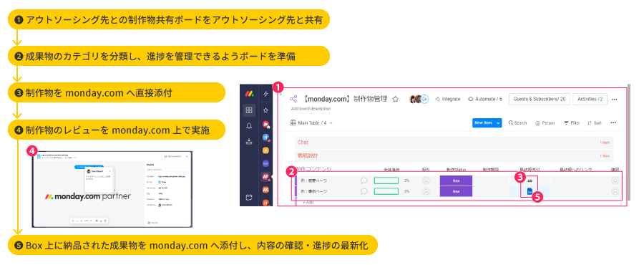Click the 制作Status column header
The image size is (644, 265).
(x=456, y=169)
